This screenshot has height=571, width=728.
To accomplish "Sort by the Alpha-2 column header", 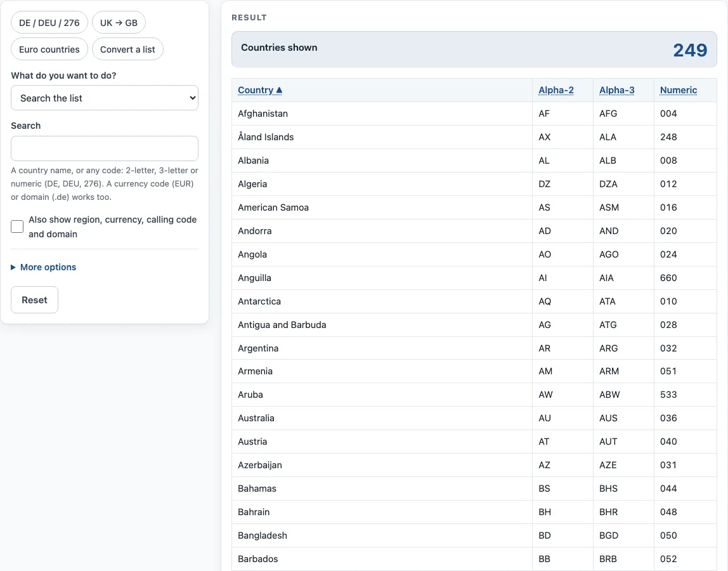I will [556, 90].
